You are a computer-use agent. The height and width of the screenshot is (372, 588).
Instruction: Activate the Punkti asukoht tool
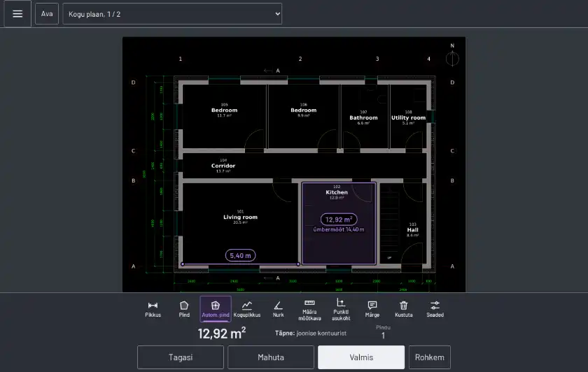341,309
